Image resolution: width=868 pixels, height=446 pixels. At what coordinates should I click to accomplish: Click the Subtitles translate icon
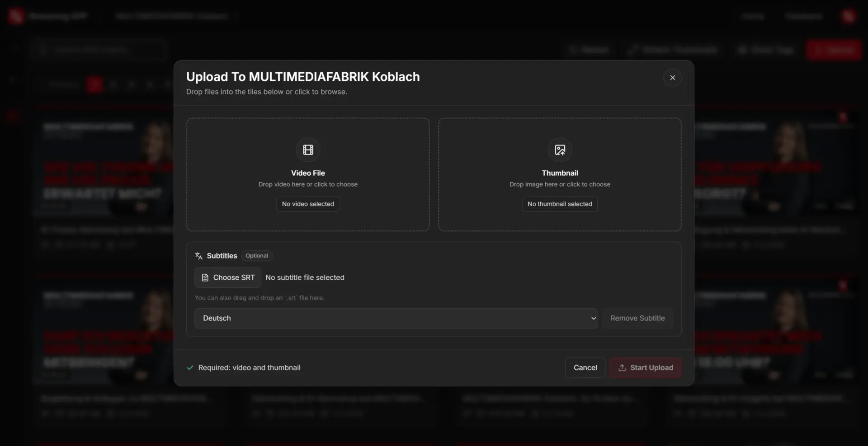tap(198, 256)
